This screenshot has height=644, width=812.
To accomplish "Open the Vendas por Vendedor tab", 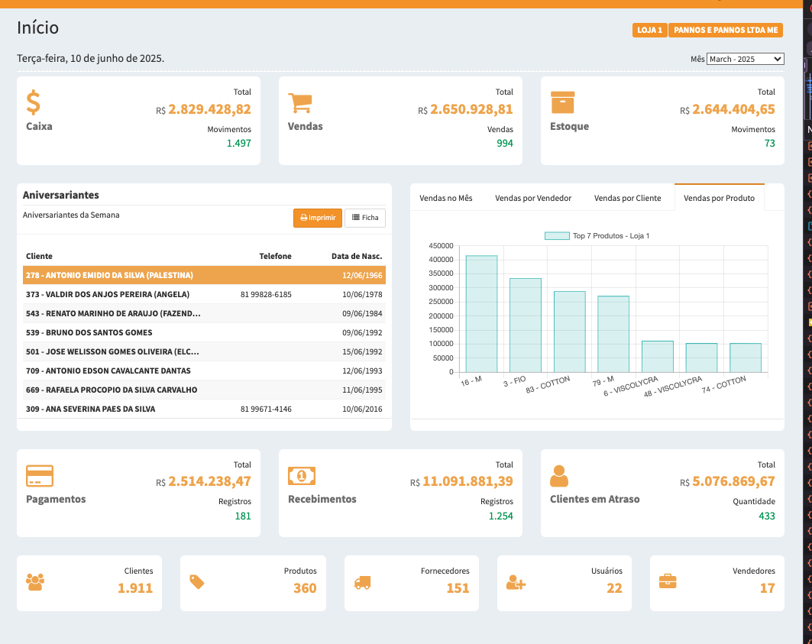I will point(533,198).
